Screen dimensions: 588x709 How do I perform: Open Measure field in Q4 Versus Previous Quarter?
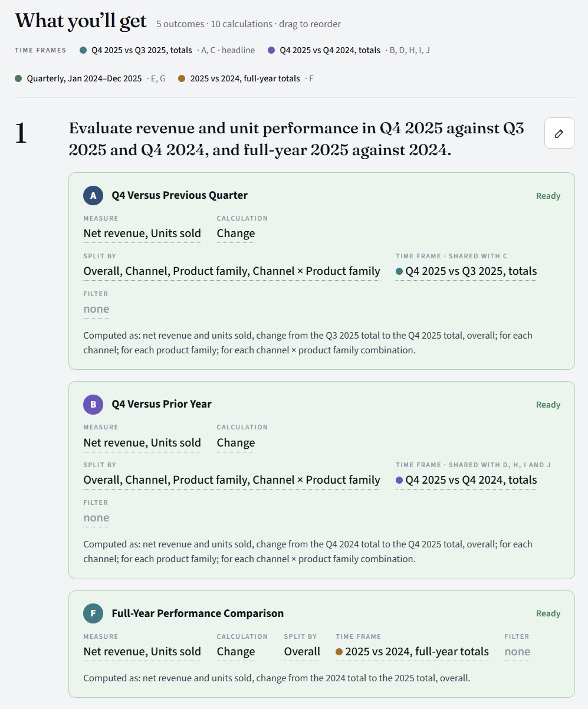click(142, 234)
